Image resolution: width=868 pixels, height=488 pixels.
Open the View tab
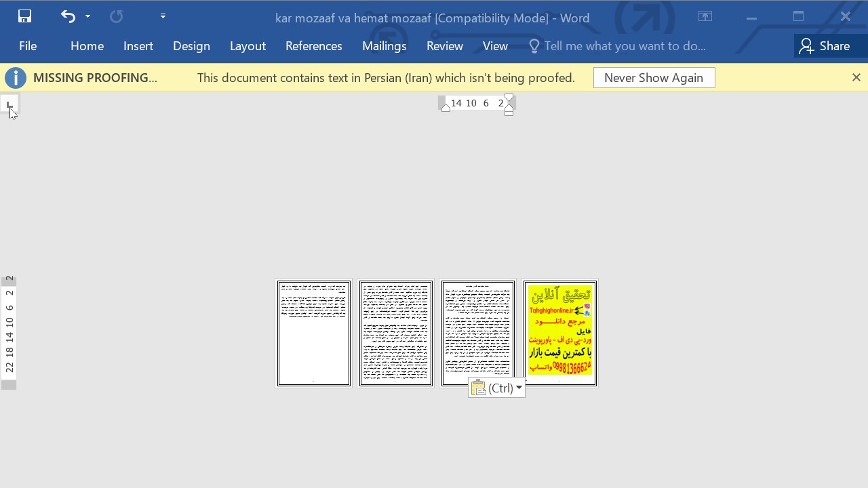495,46
